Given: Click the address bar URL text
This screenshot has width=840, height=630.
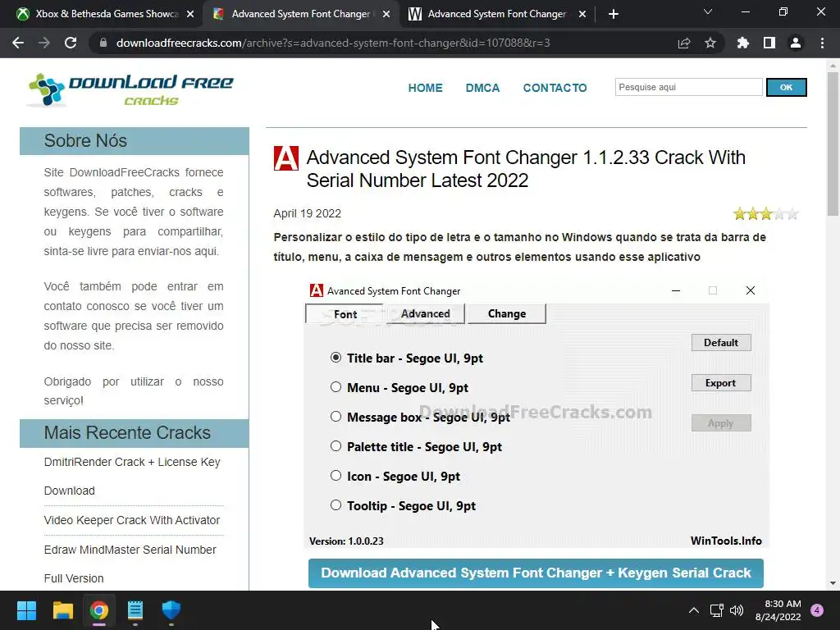Looking at the screenshot, I should [x=333, y=43].
